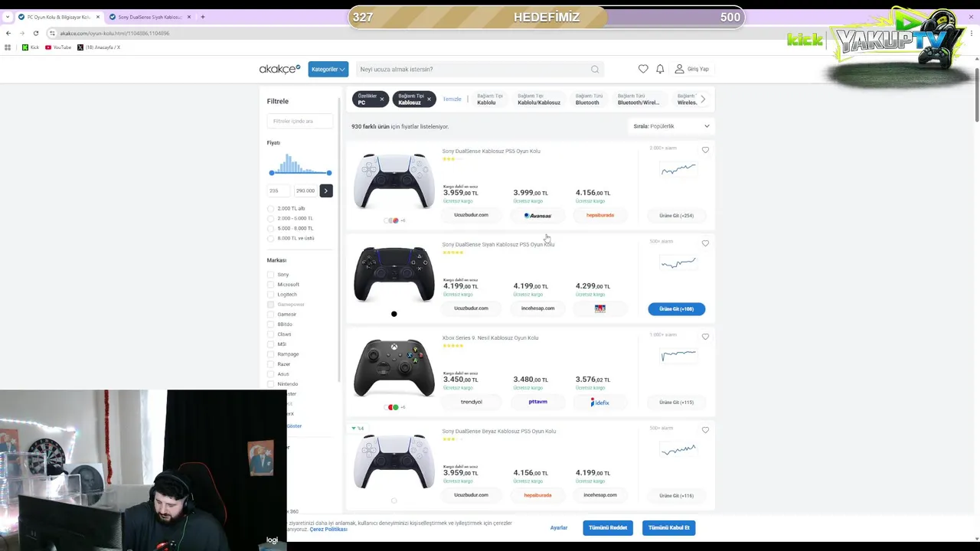Screen dimensions: 980x551
Task: Open the browser tab list dropdown arrow
Action: point(8,17)
